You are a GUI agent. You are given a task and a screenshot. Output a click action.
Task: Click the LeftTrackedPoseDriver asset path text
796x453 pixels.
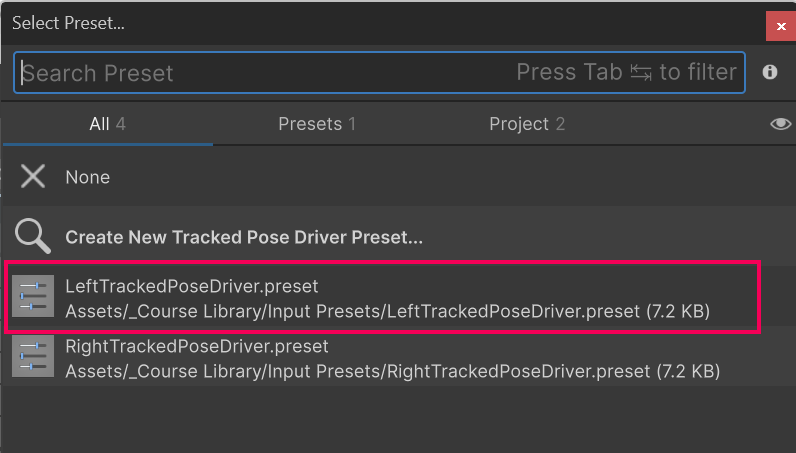[387, 311]
